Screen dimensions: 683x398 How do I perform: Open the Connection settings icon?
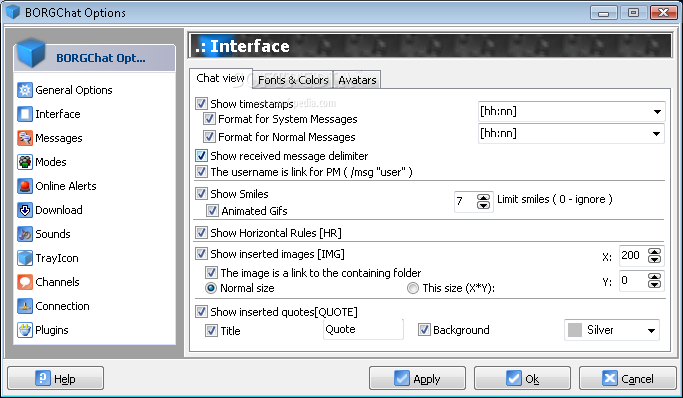25,306
